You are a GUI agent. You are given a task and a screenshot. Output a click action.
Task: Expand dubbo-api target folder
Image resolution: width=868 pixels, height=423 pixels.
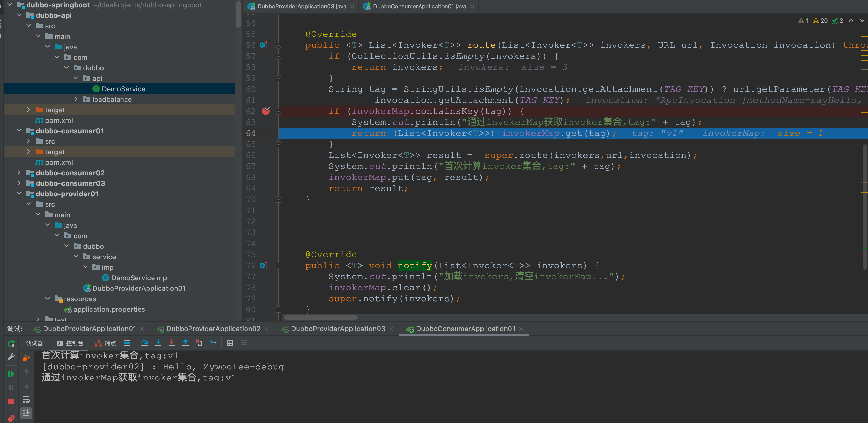tap(29, 110)
